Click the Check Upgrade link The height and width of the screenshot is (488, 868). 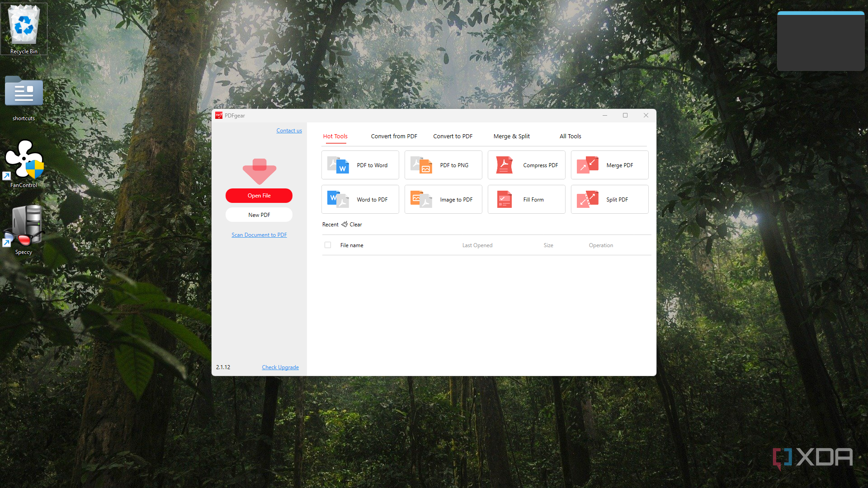tap(280, 367)
